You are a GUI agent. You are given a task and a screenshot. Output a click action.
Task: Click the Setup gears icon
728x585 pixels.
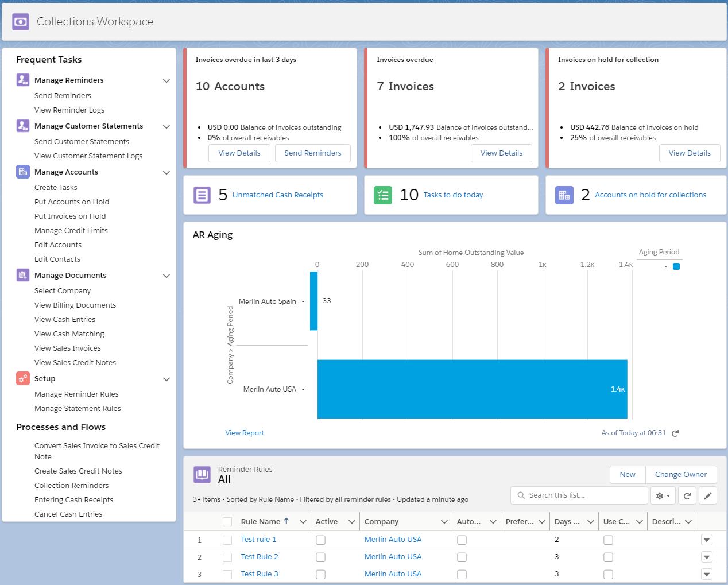point(23,378)
